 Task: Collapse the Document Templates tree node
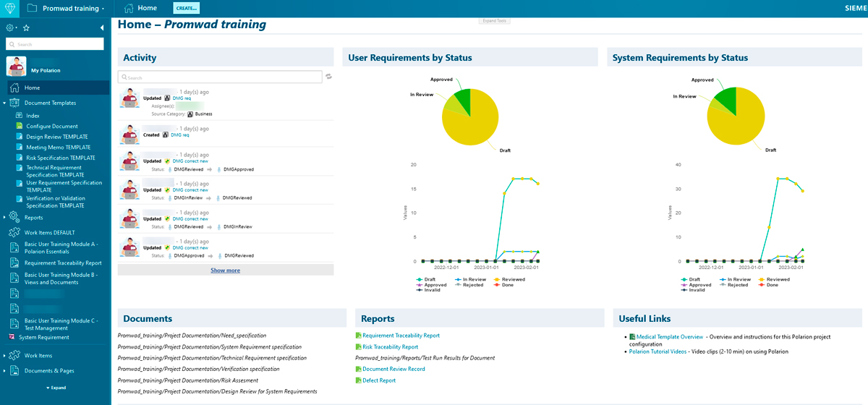[4, 103]
